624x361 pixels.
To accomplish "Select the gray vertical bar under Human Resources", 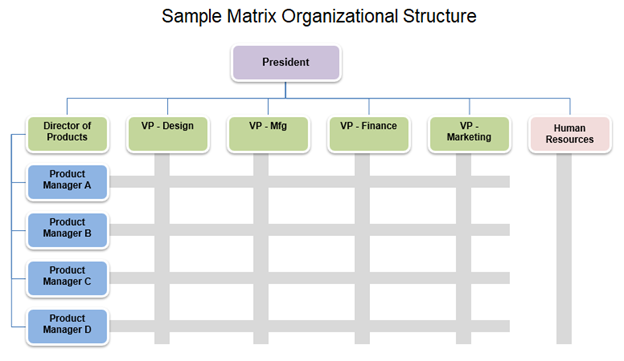I will [564, 248].
